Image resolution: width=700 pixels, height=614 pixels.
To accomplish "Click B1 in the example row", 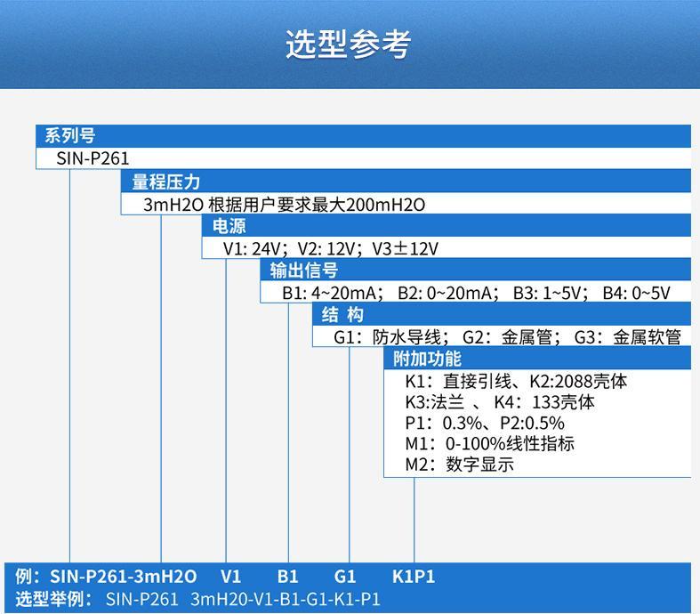I will 287,577.
